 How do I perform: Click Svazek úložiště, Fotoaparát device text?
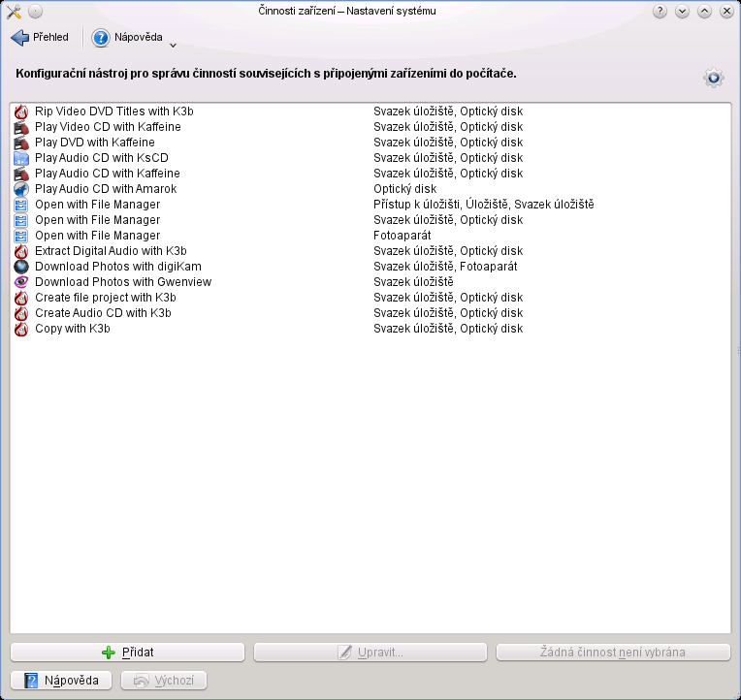445,267
